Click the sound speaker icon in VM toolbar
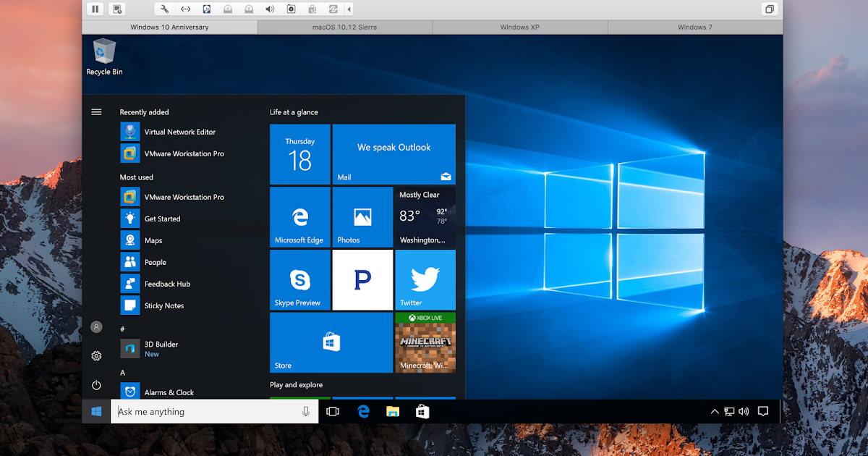Viewport: 868px width, 456px height. 270,9
